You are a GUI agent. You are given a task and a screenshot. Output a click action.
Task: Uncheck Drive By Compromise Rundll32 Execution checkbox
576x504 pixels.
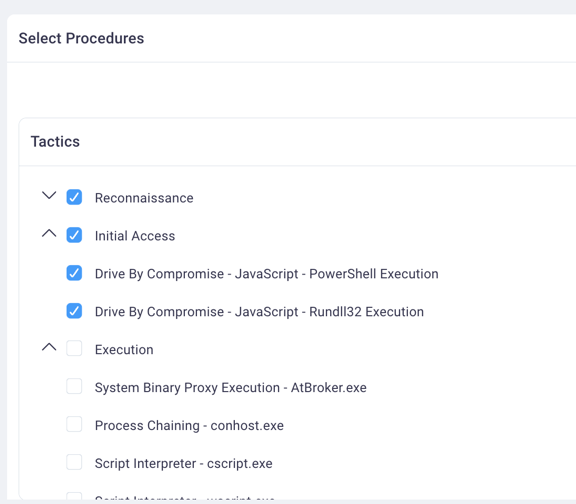74,311
